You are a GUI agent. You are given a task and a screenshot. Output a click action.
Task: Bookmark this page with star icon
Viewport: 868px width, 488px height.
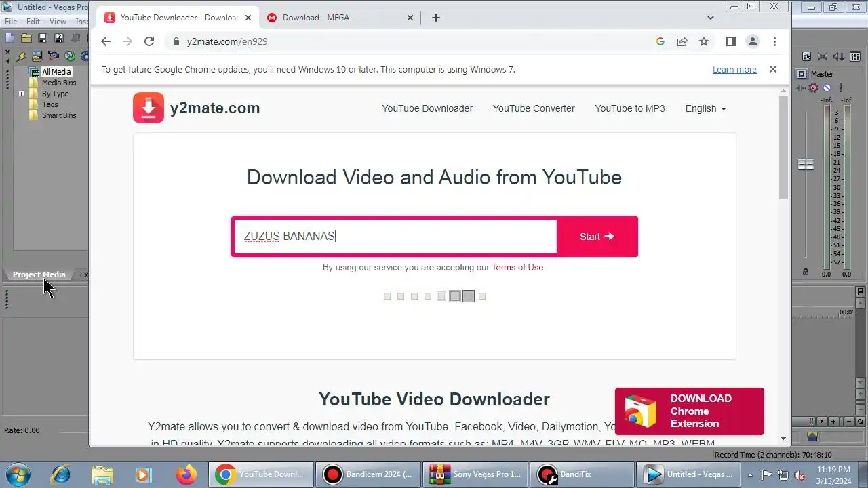[704, 41]
